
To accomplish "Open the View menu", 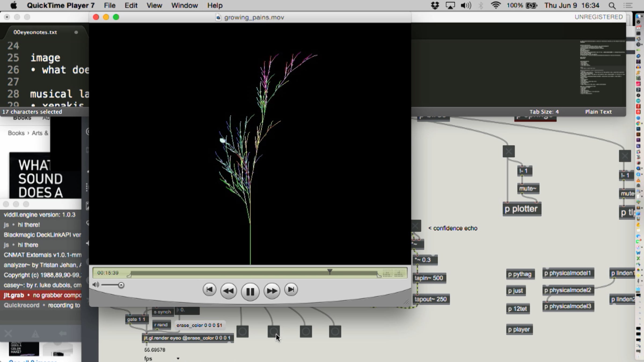I will (154, 5).
